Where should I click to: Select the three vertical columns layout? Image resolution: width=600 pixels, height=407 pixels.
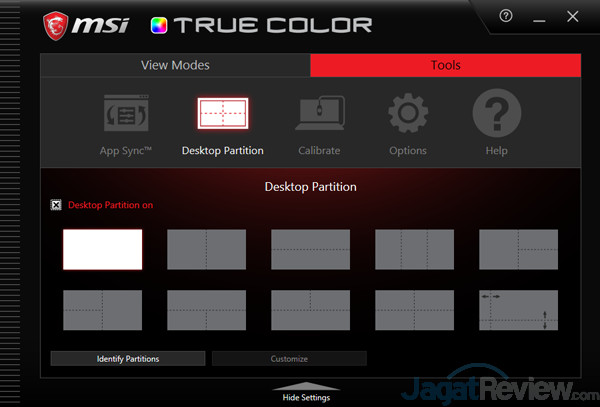[x=414, y=249]
